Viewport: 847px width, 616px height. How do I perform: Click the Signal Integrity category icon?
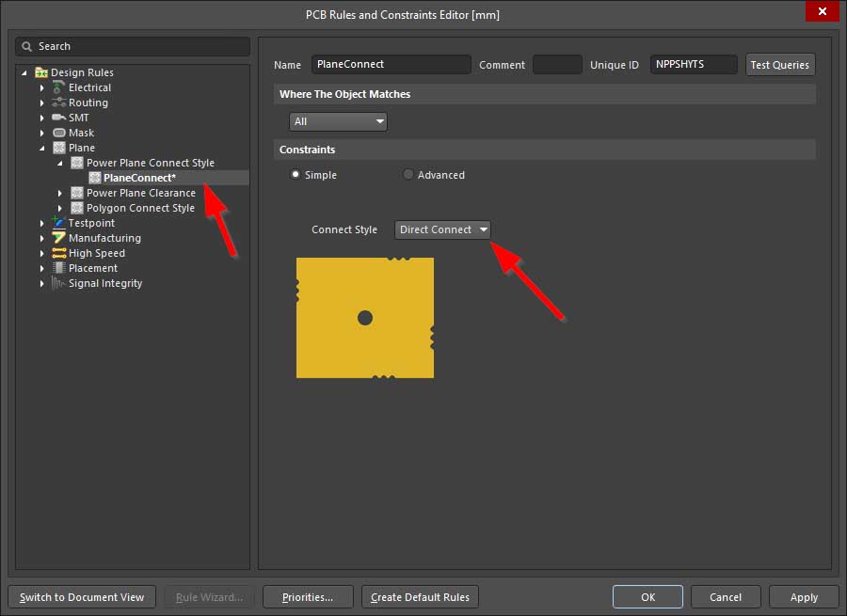[x=58, y=283]
